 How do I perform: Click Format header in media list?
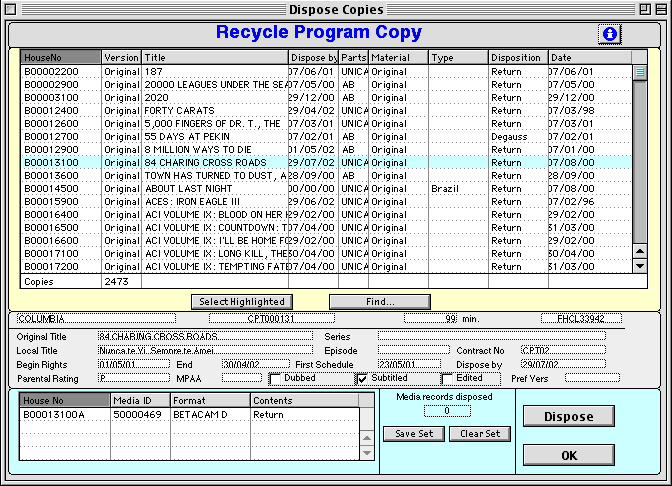[210, 400]
